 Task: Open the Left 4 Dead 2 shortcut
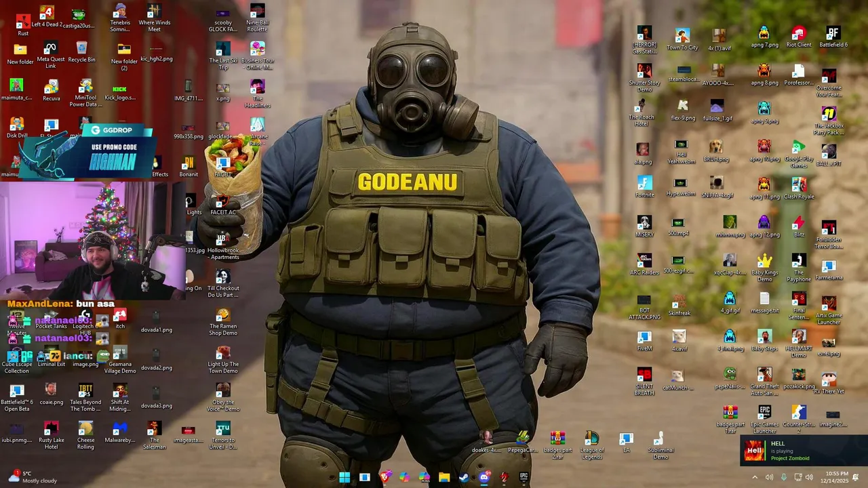tap(47, 17)
